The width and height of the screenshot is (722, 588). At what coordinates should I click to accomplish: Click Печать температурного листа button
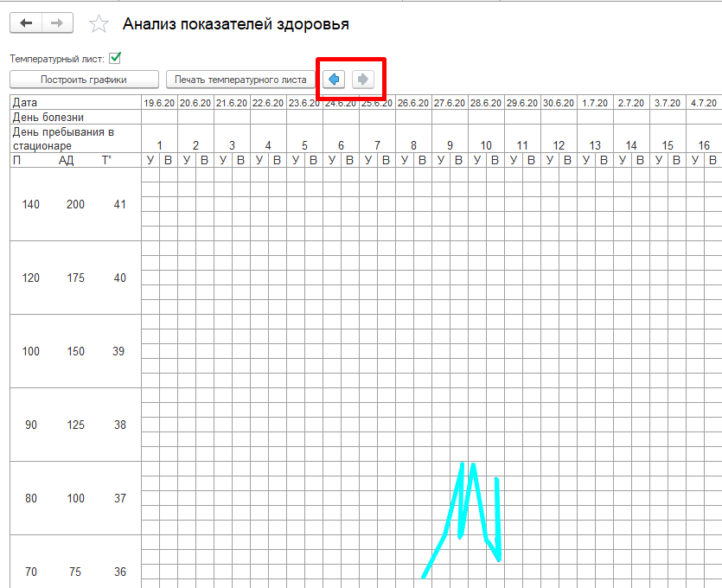pyautogui.click(x=240, y=80)
